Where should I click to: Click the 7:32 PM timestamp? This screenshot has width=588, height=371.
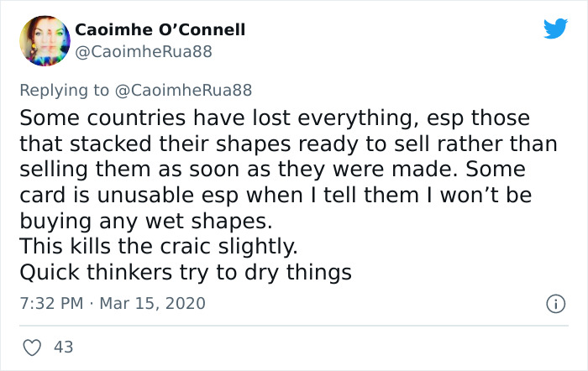click(49, 302)
